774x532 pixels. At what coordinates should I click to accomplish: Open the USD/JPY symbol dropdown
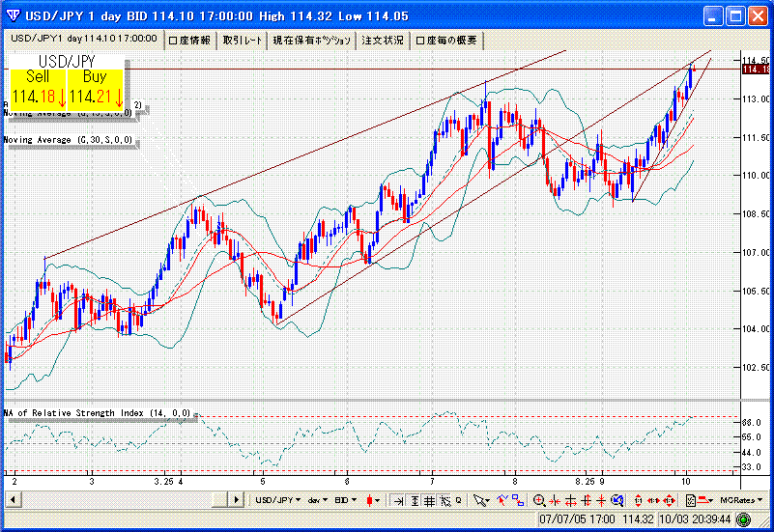276,500
